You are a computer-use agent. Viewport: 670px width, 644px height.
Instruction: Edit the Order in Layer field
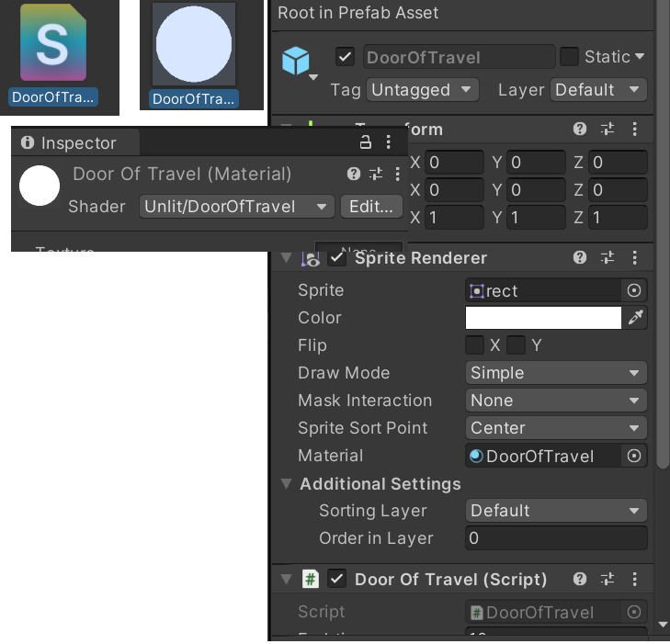point(556,538)
